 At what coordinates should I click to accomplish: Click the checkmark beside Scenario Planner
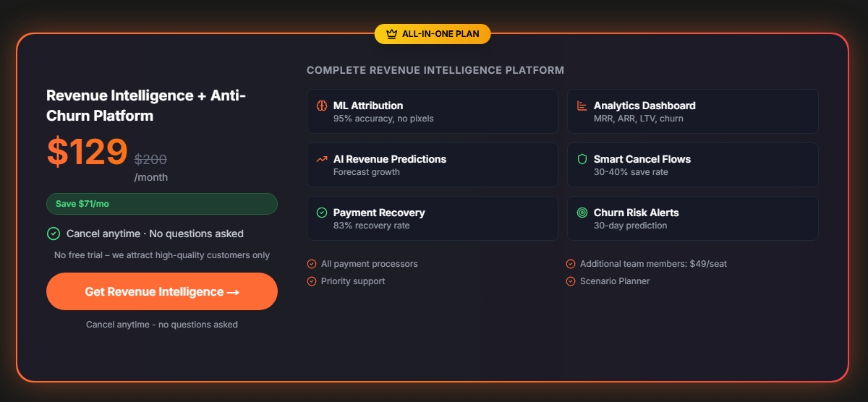click(x=571, y=281)
